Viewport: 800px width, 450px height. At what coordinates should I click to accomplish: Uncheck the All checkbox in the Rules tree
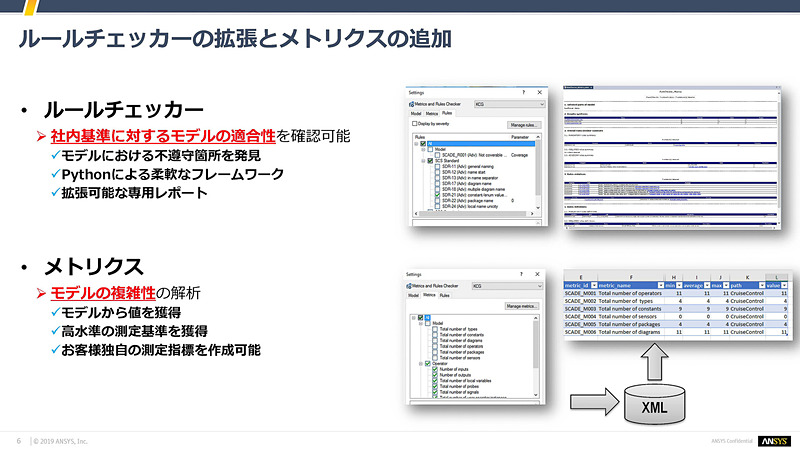coord(423,144)
